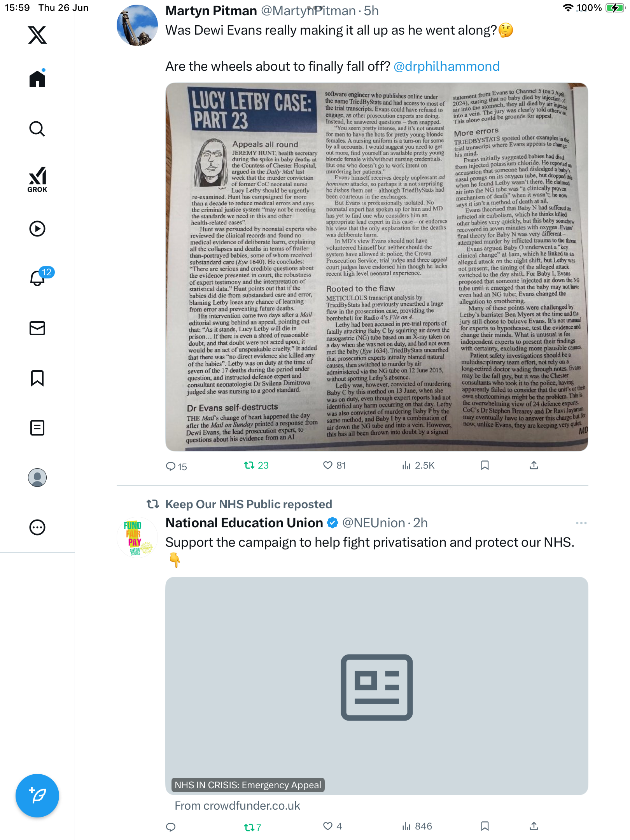The width and height of the screenshot is (630, 840).
Task: Launch Grok from the sidebar
Action: point(37,179)
